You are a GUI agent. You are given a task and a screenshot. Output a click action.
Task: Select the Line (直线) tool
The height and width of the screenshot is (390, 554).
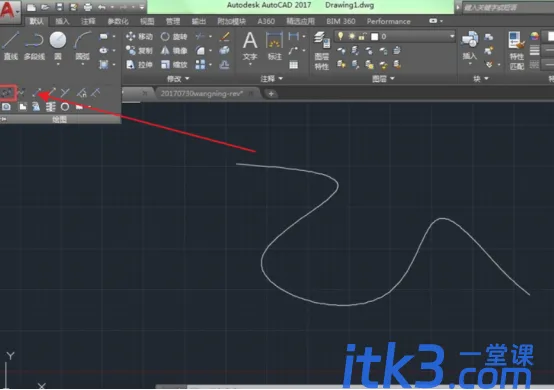point(11,45)
